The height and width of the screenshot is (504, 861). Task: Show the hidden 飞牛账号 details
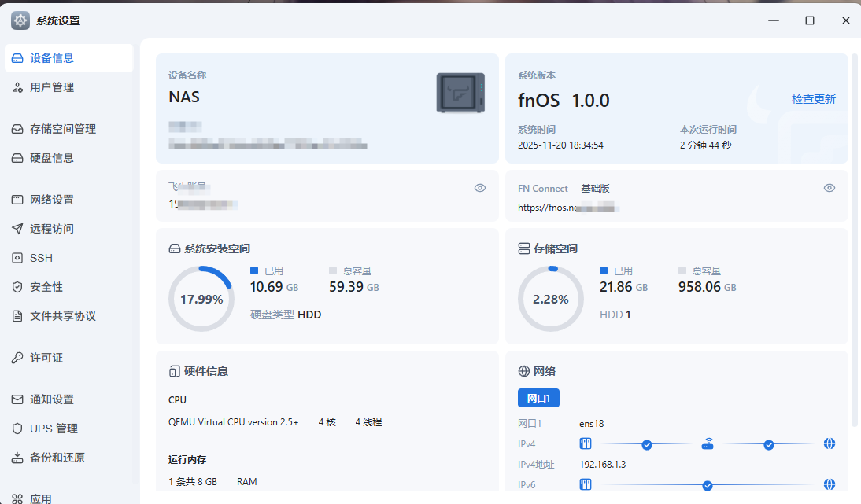(479, 188)
